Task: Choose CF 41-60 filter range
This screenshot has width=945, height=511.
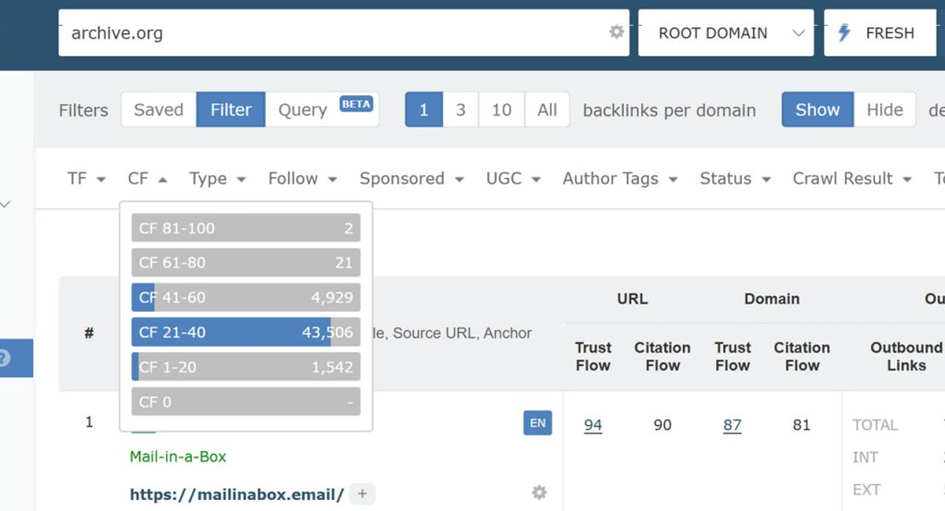Action: click(246, 297)
